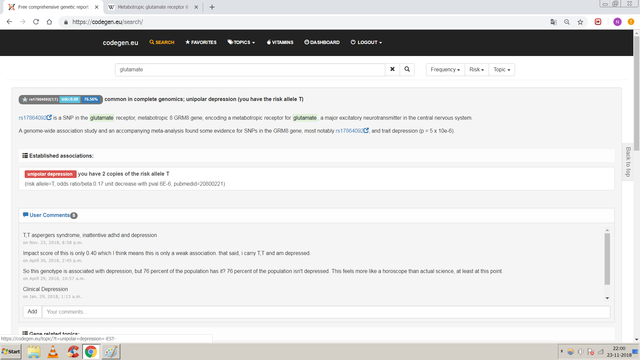640x360 pixels.
Task: Follow the first rs17864092 link
Action: [x=32, y=118]
